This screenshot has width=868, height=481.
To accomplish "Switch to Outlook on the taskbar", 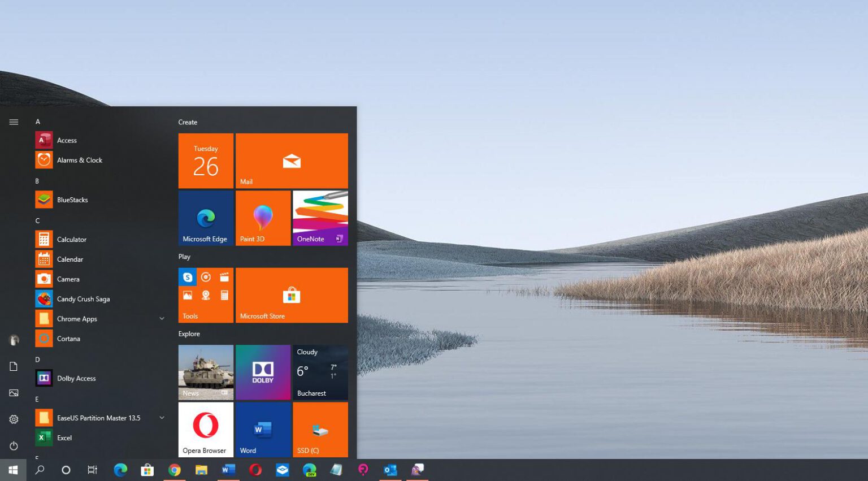I will point(390,470).
